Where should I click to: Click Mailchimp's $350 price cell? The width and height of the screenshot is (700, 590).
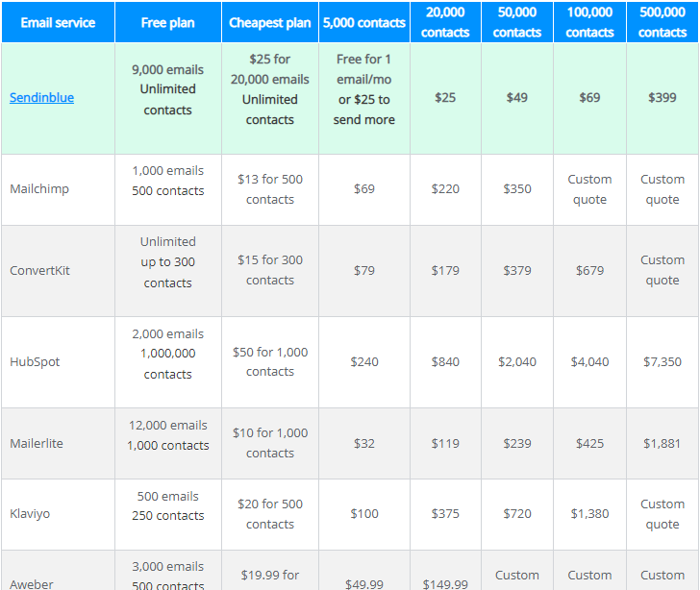(517, 189)
